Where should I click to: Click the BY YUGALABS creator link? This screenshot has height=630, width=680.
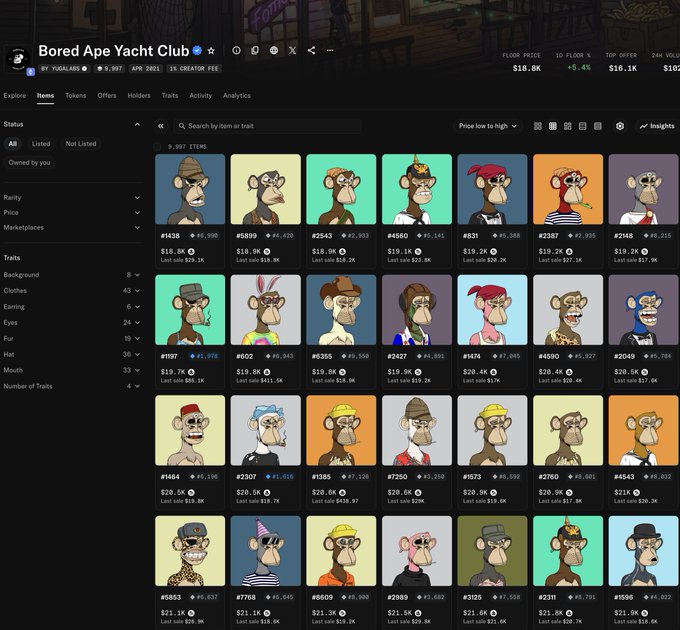pyautogui.click(x=64, y=69)
